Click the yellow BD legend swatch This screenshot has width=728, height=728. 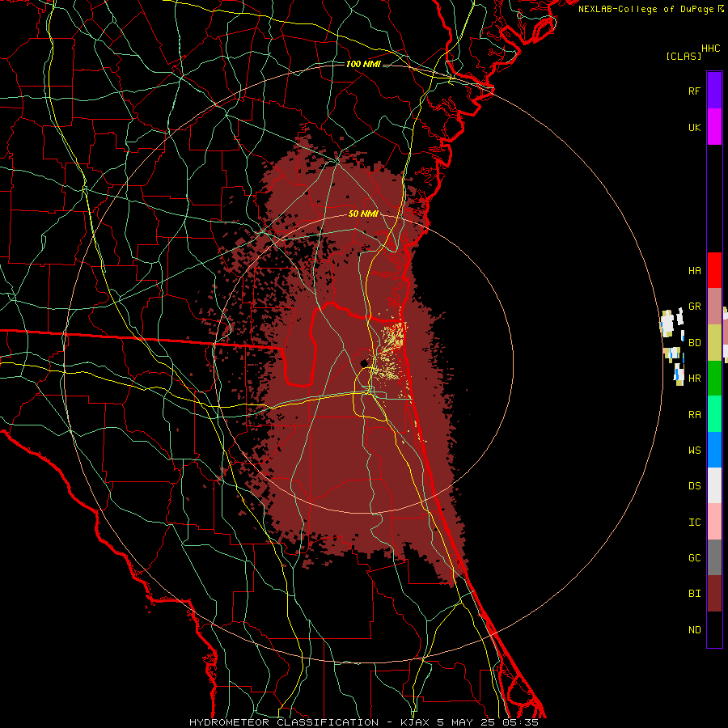tap(714, 342)
